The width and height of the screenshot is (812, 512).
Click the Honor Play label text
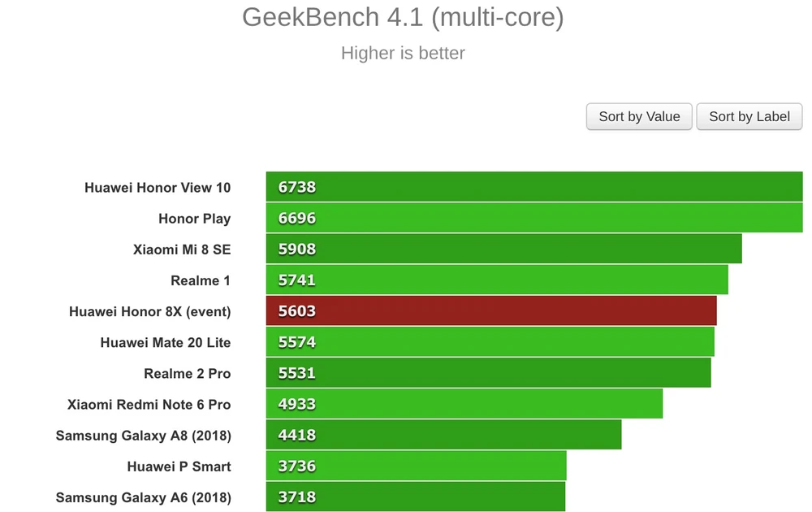pos(194,219)
